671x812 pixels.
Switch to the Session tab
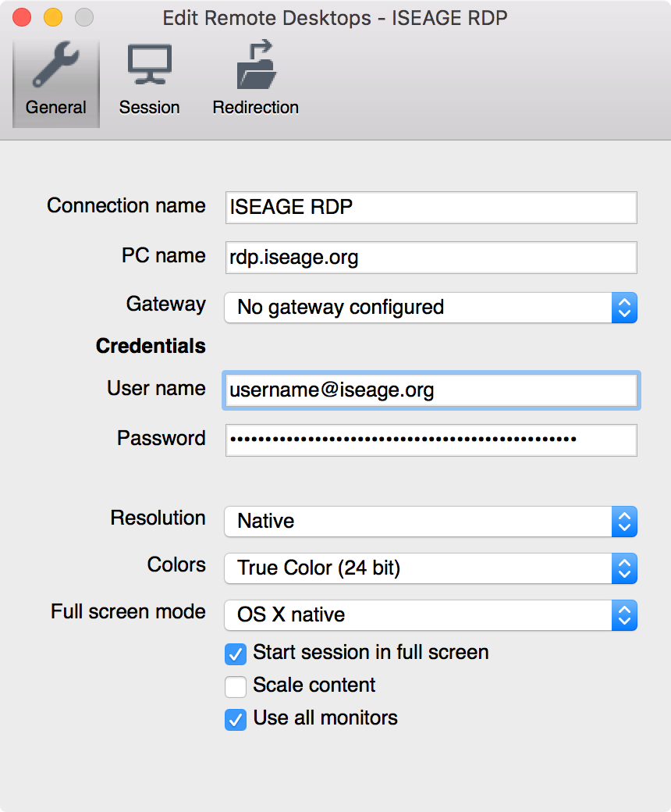tap(149, 78)
